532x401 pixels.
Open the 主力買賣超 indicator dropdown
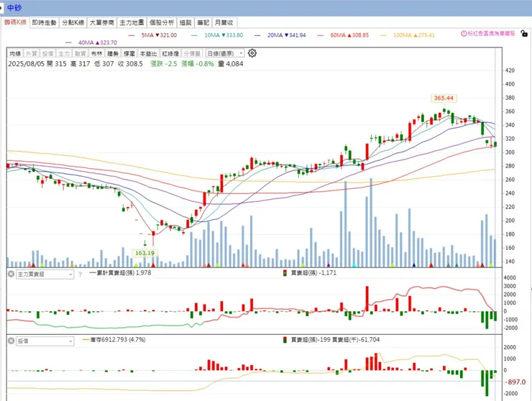pyautogui.click(x=45, y=274)
